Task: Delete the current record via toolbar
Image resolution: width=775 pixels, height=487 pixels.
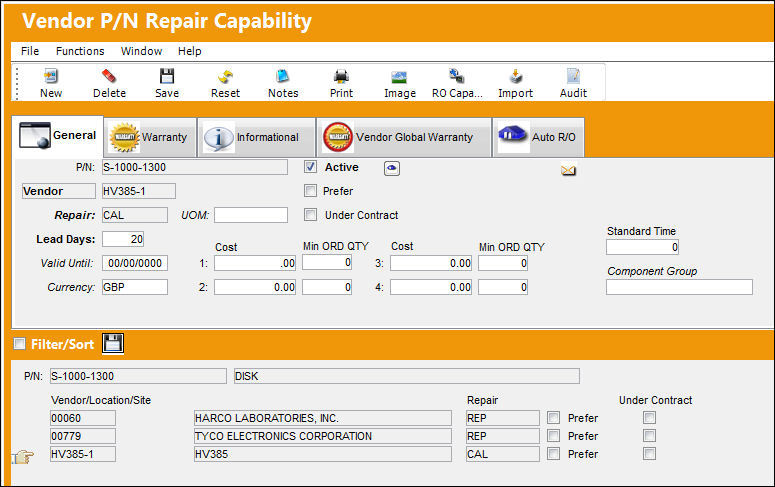Action: [x=109, y=83]
